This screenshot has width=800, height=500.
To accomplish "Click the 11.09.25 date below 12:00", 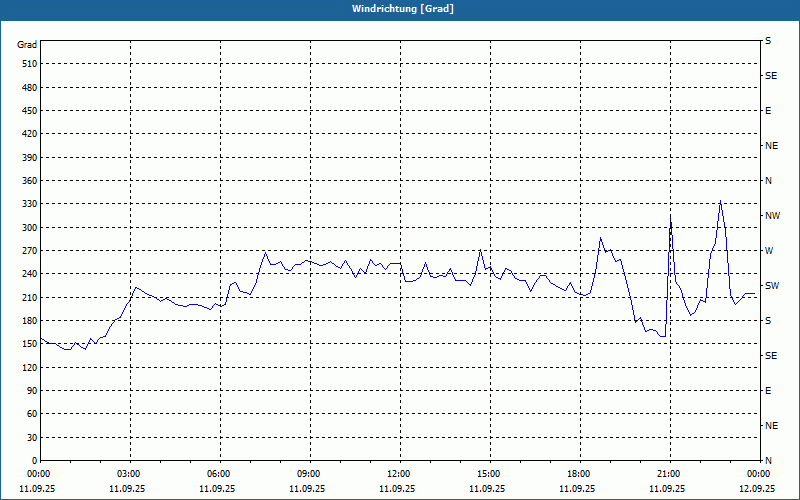I will (397, 488).
